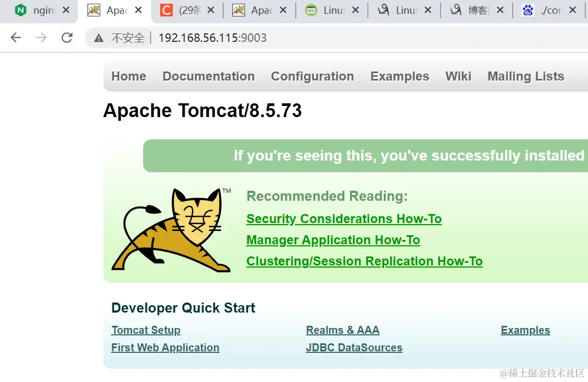
Task: Click the browser back arrow
Action: tap(16, 38)
